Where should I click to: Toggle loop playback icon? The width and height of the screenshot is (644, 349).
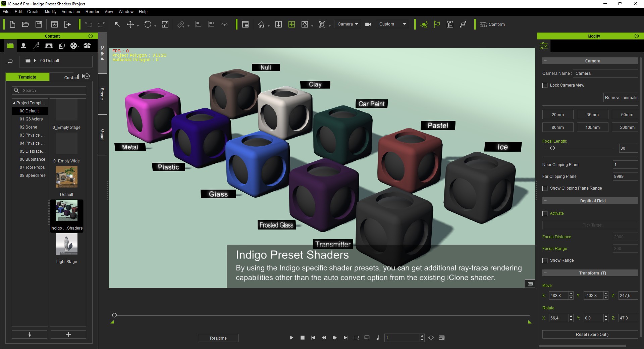tap(356, 338)
